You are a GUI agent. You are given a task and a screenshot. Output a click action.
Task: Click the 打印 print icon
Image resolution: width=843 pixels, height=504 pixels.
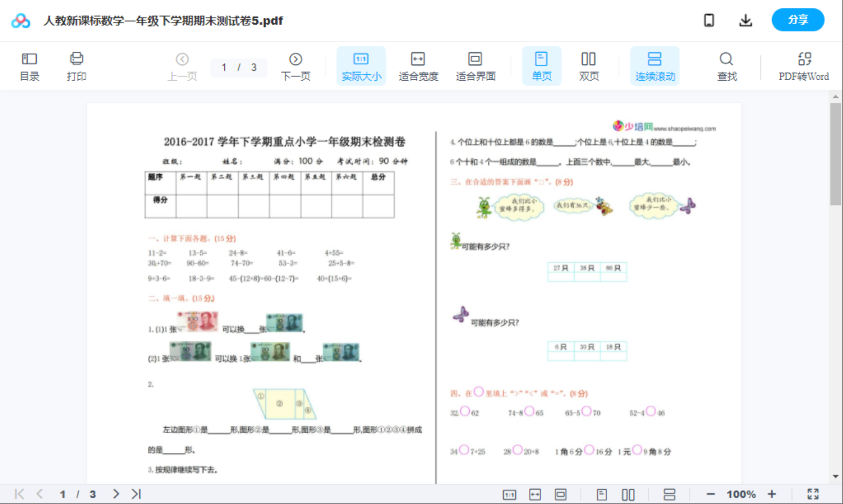point(76,65)
